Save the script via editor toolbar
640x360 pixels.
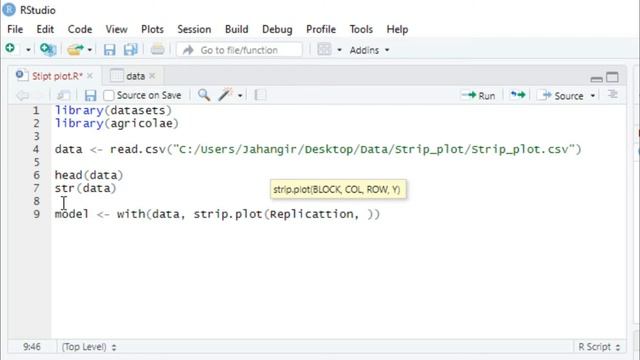[x=90, y=96]
